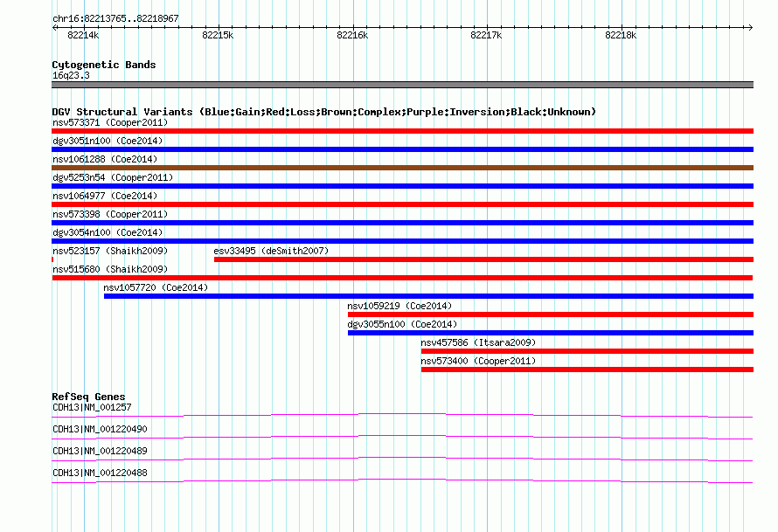Click the 82216k ruler tick label

352,35
